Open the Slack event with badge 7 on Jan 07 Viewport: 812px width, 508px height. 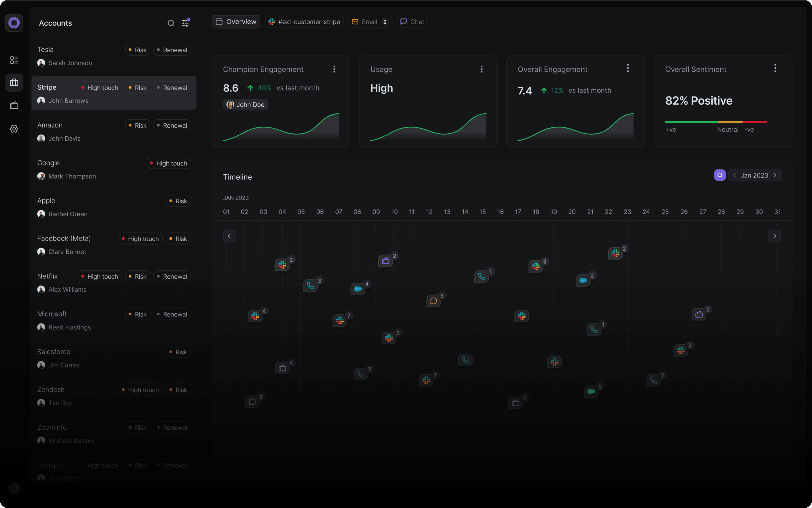click(x=340, y=321)
